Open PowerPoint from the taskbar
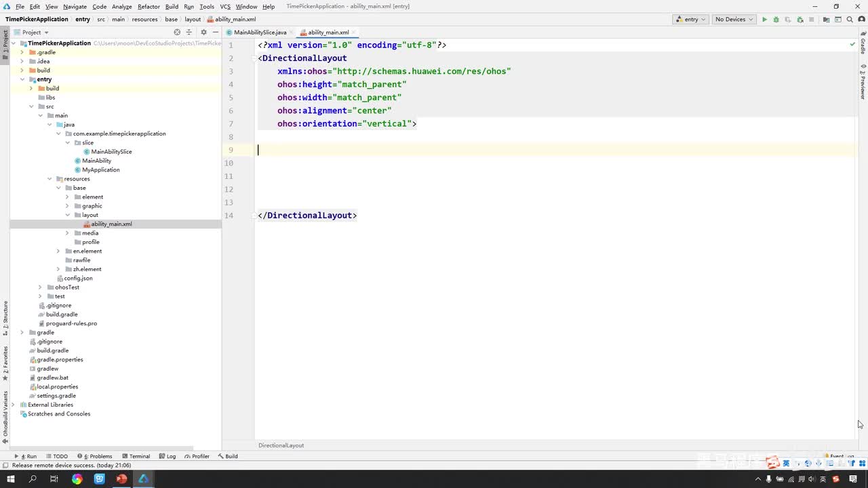 pos(121,479)
